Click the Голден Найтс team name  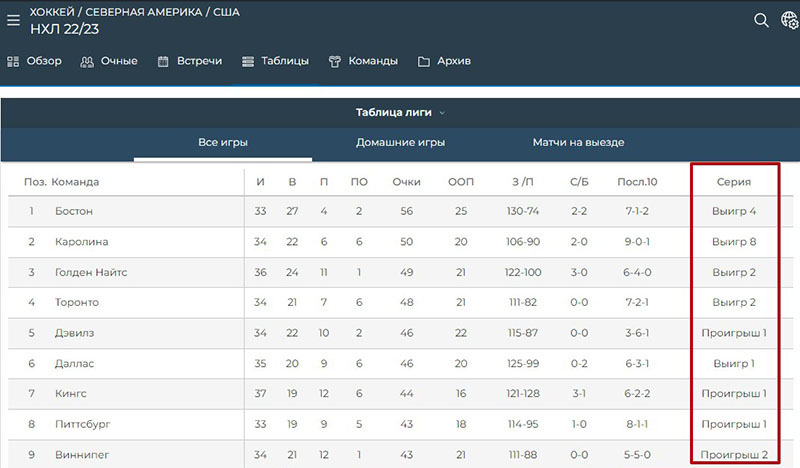89,272
